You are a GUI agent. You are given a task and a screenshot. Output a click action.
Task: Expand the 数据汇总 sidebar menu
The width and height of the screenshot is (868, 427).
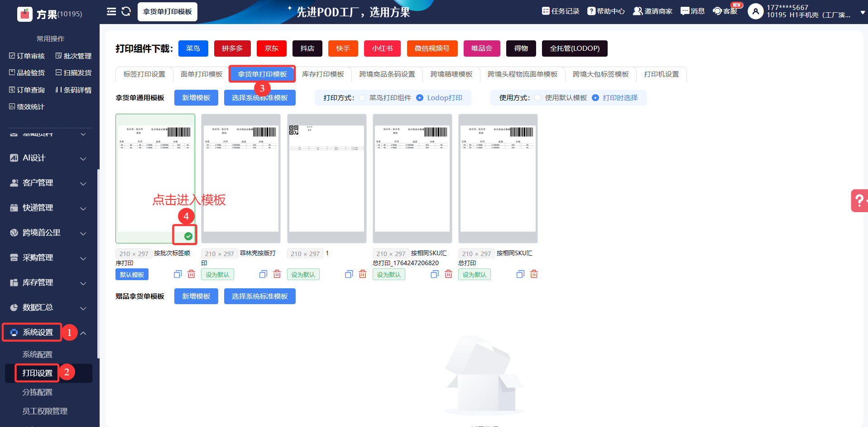pos(50,307)
